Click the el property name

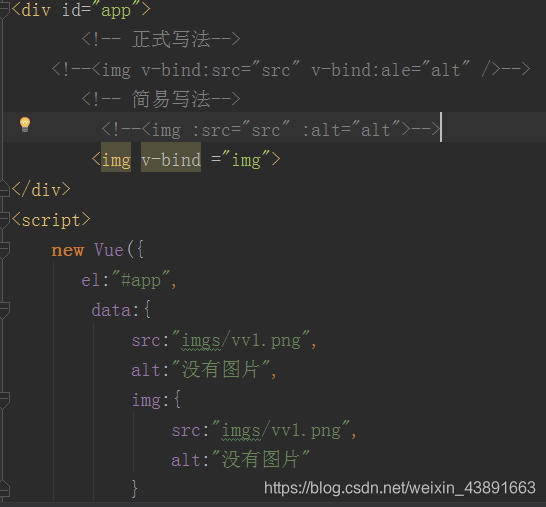coord(91,280)
